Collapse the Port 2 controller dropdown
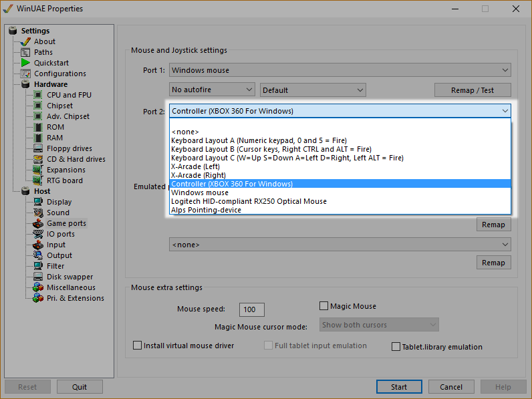532x399 pixels. (x=340, y=111)
